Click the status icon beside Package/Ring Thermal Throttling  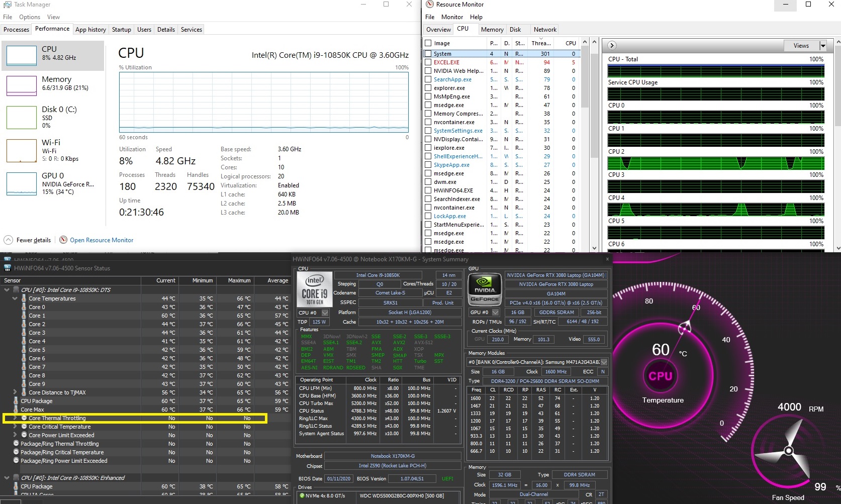pos(16,444)
